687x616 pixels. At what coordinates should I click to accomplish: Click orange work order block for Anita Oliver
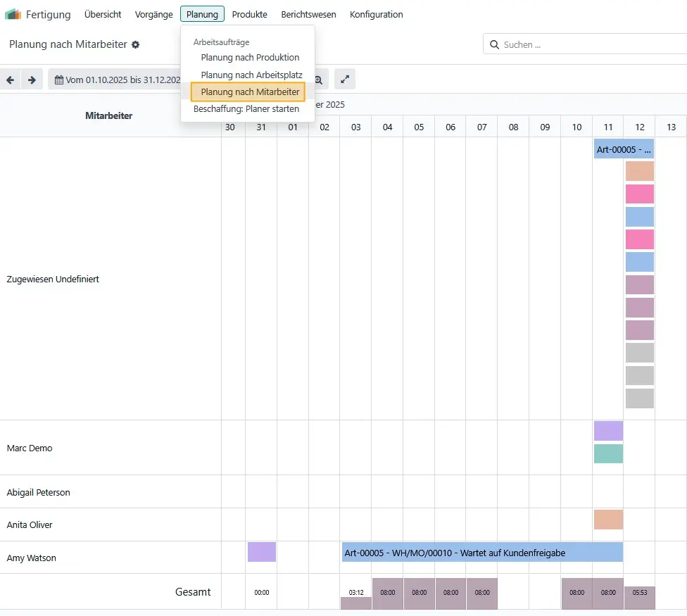click(x=608, y=520)
